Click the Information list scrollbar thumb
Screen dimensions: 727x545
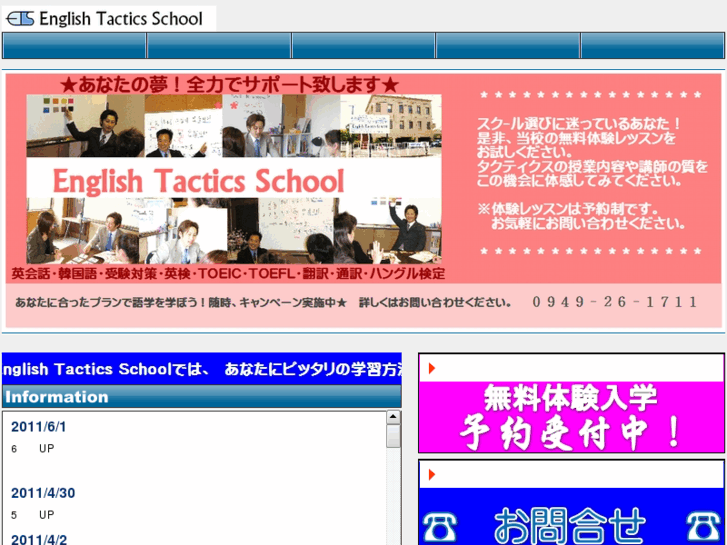click(393, 436)
